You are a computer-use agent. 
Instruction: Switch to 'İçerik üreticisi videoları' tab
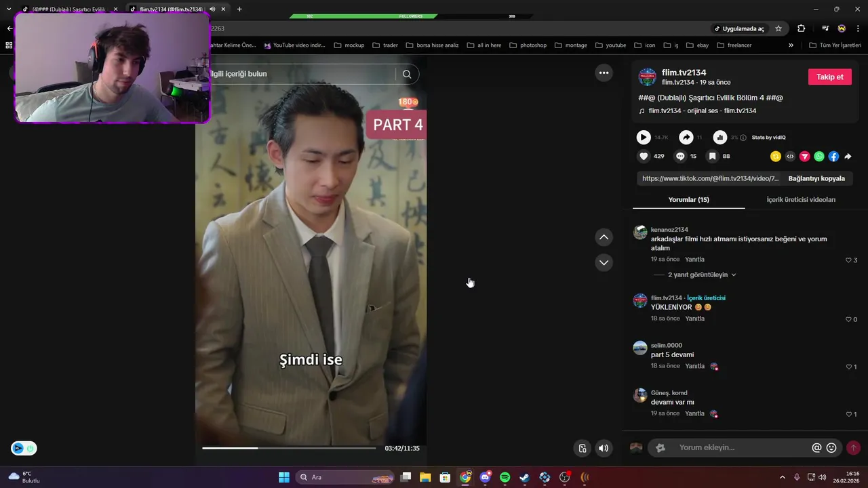801,199
